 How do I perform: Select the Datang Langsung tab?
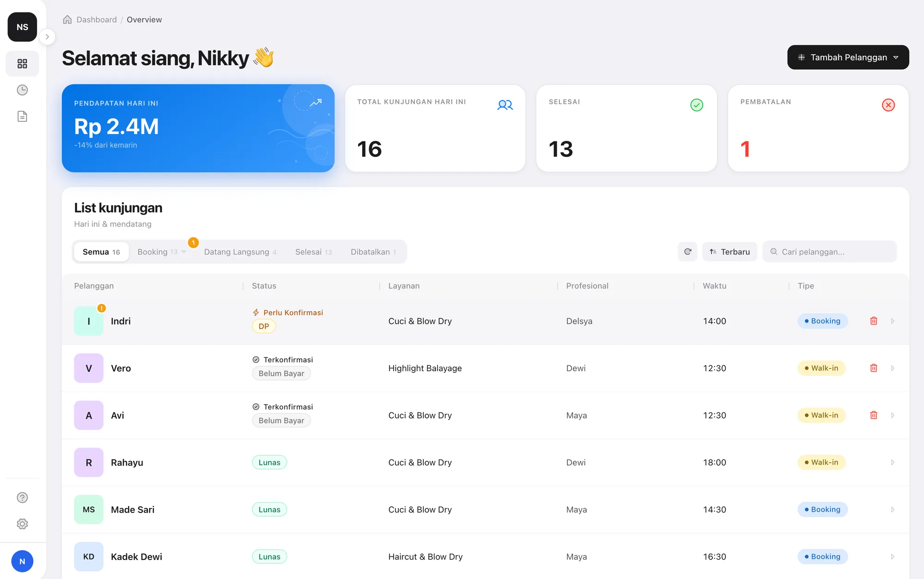click(x=240, y=252)
